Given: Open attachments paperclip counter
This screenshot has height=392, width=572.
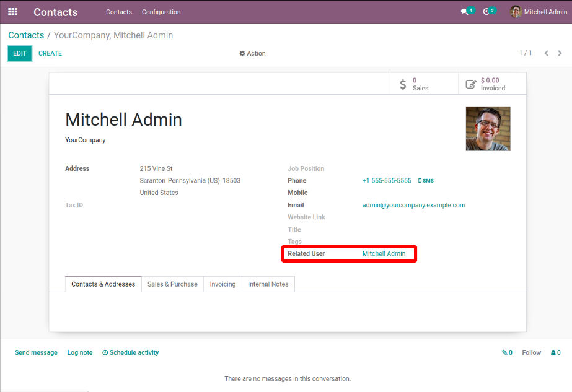Looking at the screenshot, I should point(507,352).
